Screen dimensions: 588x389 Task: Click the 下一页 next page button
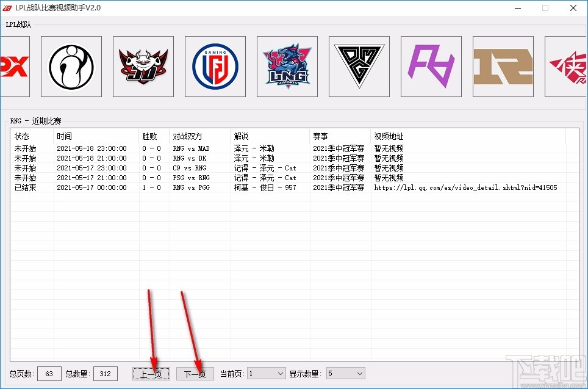(195, 373)
